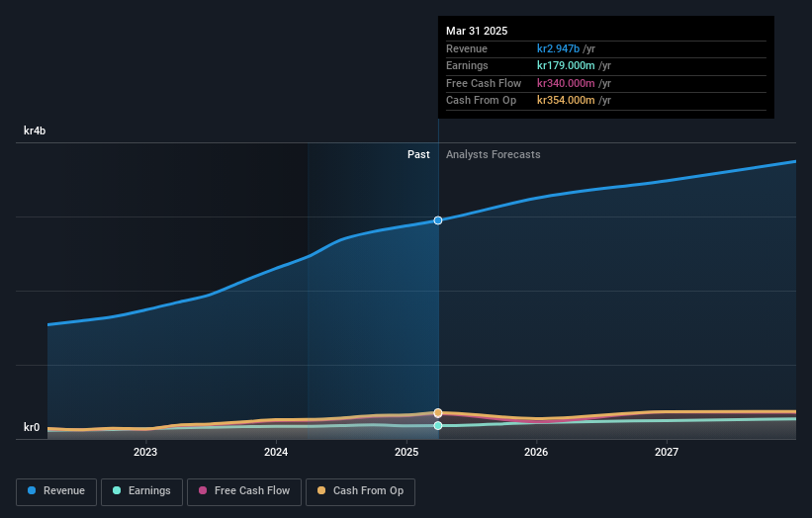Toggle the Free Cash Flow legend button
The image size is (812, 518).
pyautogui.click(x=244, y=491)
